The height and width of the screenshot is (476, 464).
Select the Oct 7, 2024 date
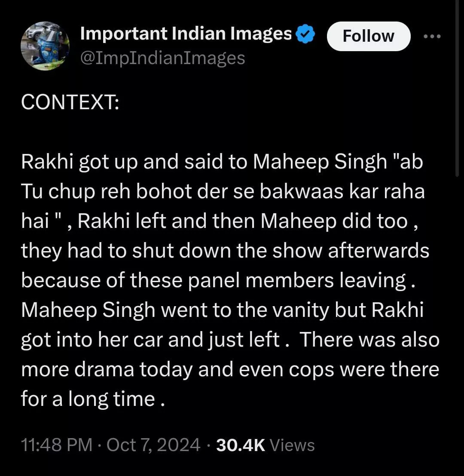click(x=153, y=445)
